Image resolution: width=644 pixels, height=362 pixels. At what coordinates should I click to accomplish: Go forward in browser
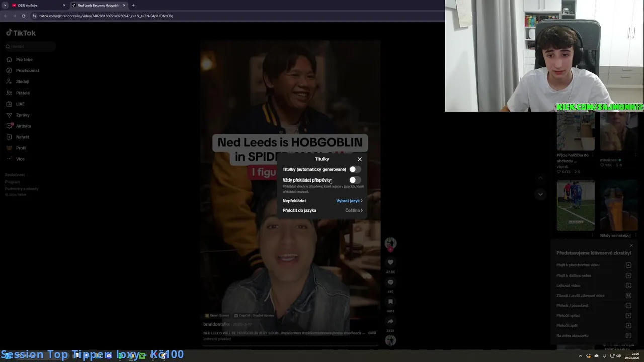(x=14, y=16)
